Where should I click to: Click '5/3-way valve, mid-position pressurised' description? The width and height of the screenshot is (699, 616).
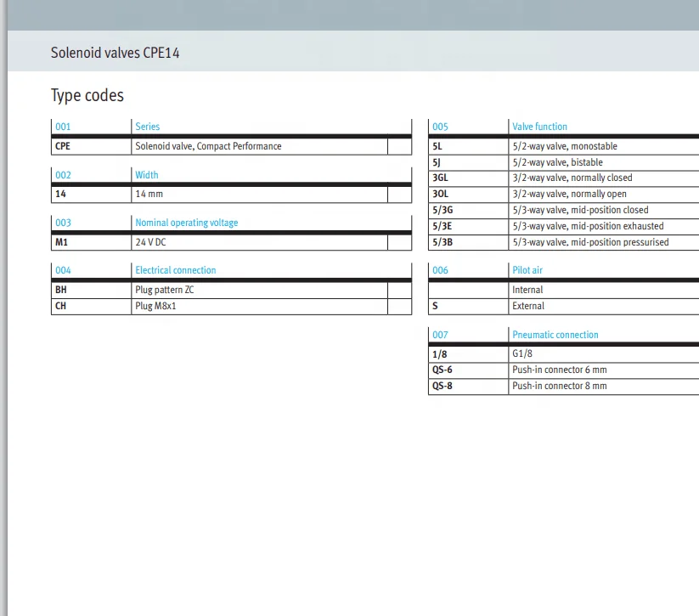pyautogui.click(x=590, y=242)
